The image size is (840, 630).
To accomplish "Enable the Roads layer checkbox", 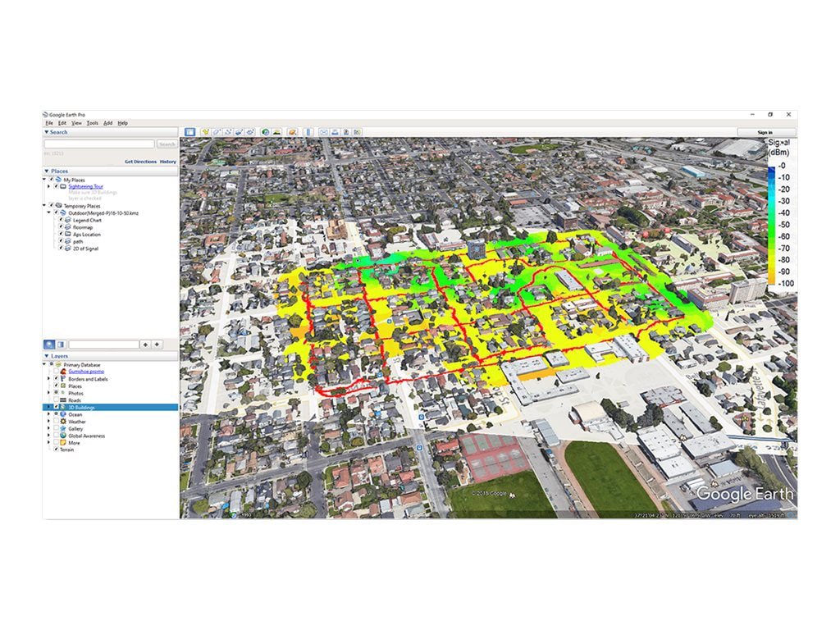I will pos(56,400).
